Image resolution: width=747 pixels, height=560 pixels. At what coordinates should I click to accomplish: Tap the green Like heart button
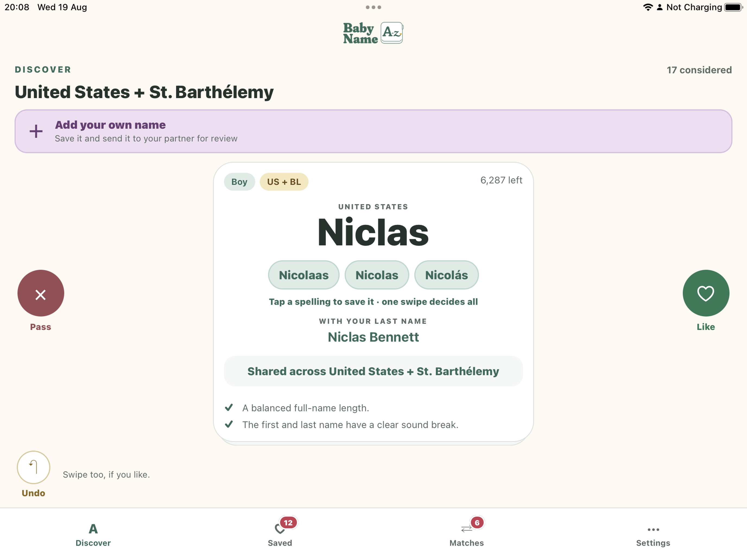pyautogui.click(x=706, y=293)
